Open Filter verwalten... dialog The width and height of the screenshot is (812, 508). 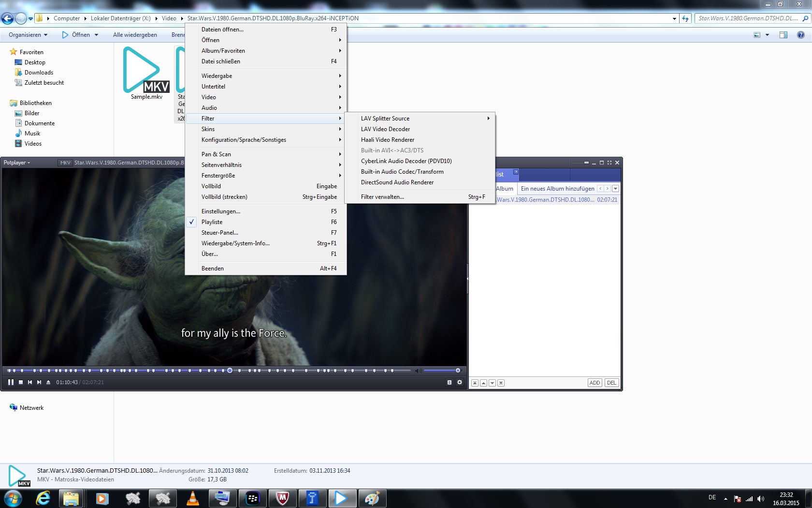click(420, 197)
